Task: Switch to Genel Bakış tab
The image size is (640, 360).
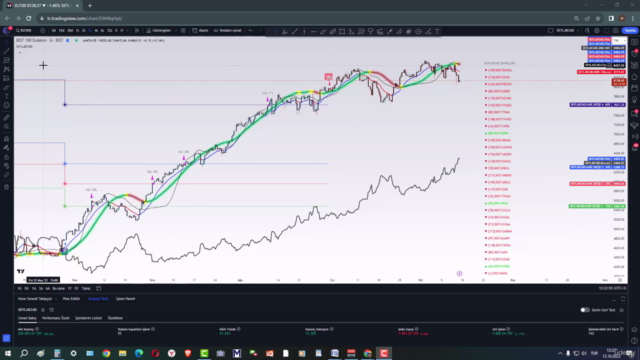Action: pyautogui.click(x=27, y=318)
